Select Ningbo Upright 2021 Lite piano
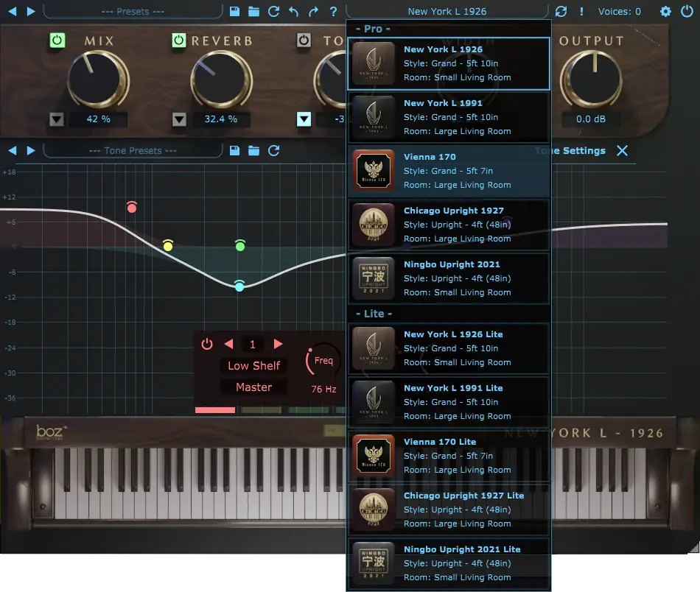This screenshot has width=700, height=592. pyautogui.click(x=449, y=563)
